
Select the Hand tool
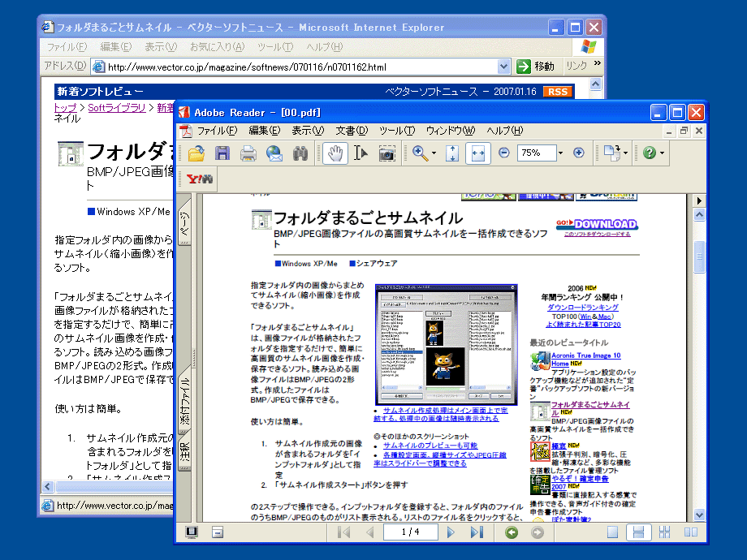(x=335, y=153)
